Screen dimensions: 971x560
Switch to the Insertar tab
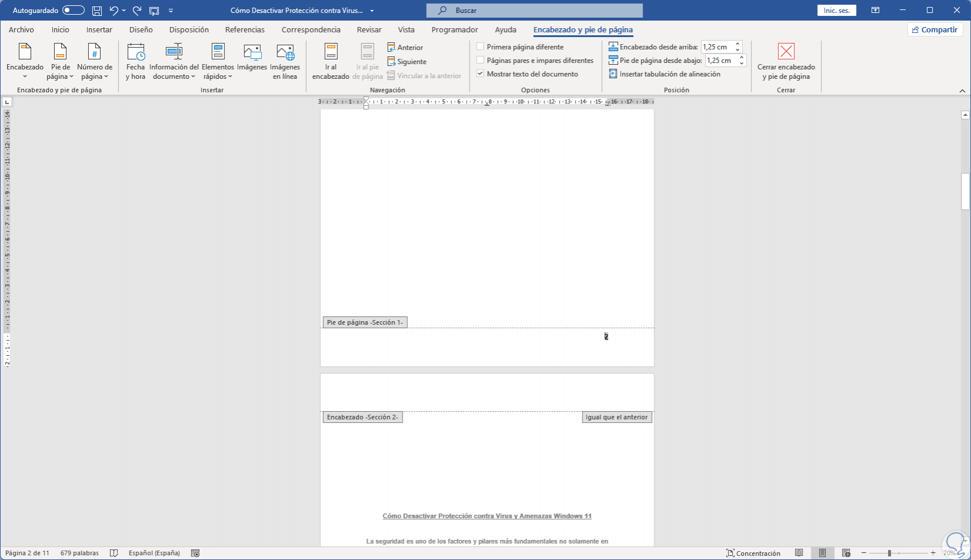pos(99,29)
